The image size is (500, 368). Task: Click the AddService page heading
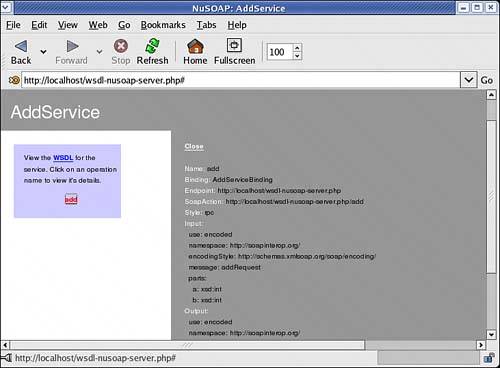point(55,112)
